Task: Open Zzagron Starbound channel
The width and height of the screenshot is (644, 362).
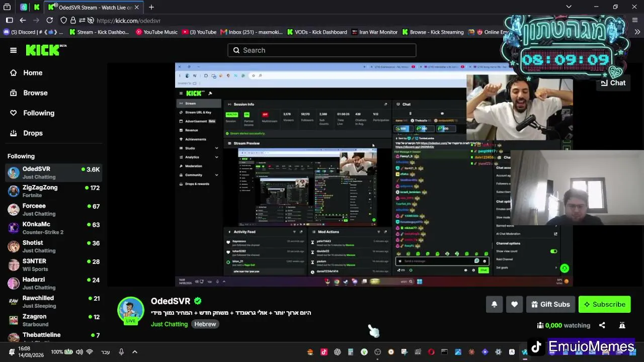Action: click(54, 320)
